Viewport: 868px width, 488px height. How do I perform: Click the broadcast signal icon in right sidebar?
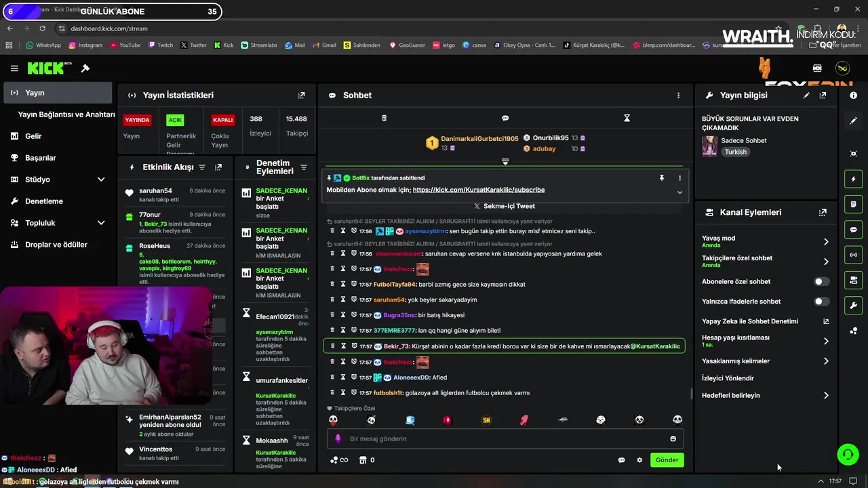coord(853,255)
